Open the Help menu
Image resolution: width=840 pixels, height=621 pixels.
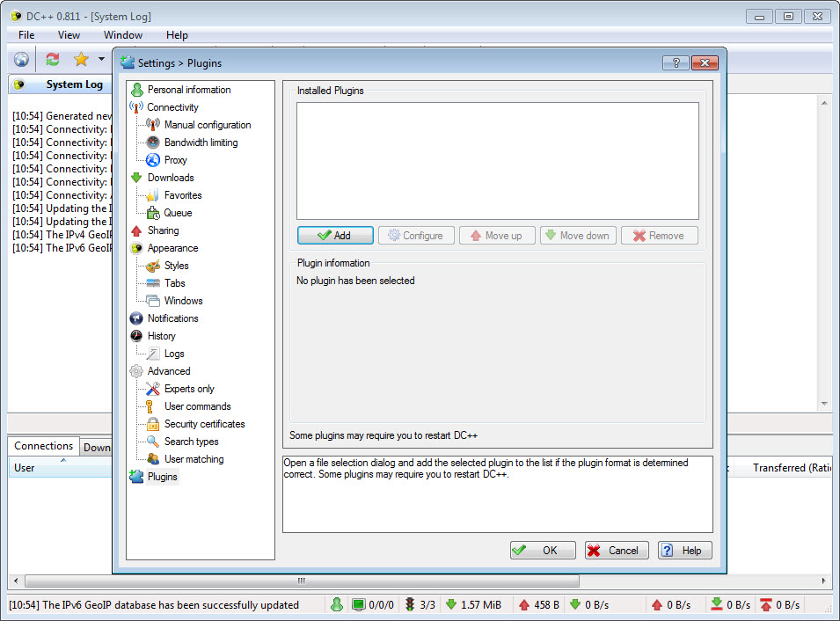[x=177, y=35]
